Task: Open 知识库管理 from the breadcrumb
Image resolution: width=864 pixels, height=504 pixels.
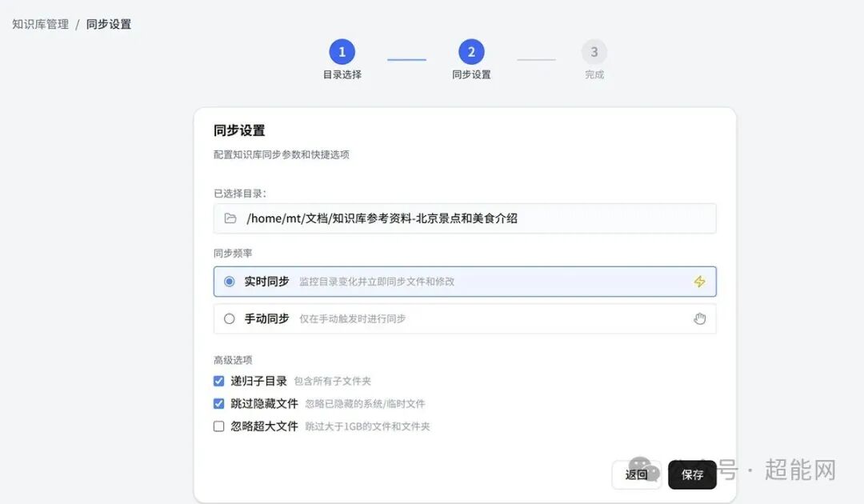Action: click(39, 24)
